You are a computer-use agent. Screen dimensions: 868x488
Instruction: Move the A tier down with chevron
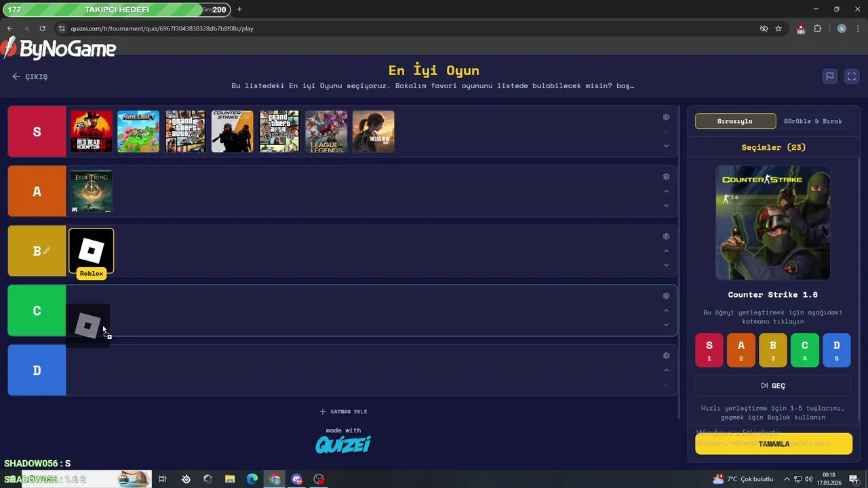[x=666, y=205]
